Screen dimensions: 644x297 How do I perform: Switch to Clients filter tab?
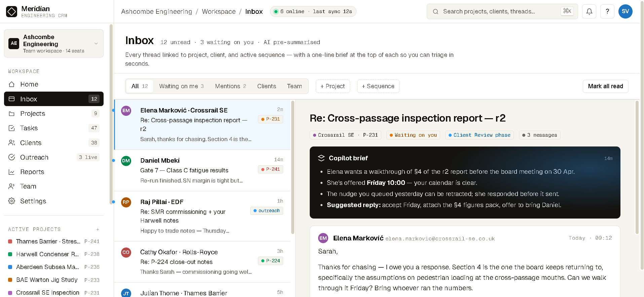[x=267, y=86]
